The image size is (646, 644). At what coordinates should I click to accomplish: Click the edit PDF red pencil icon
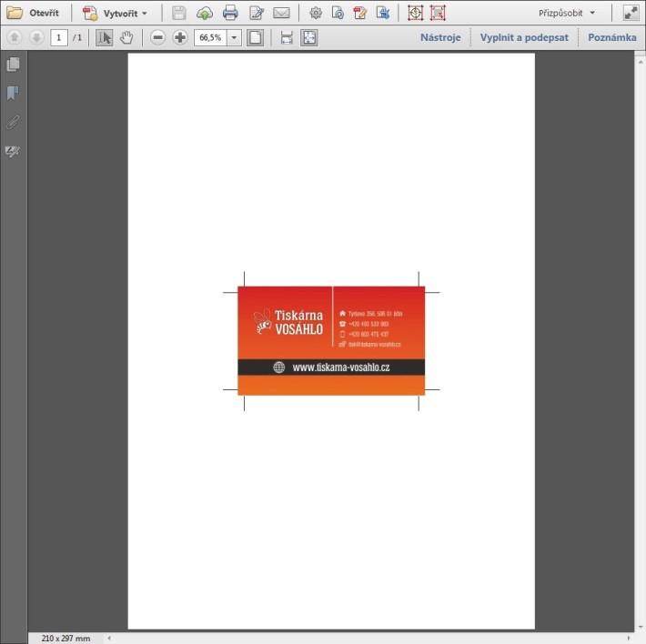click(360, 13)
